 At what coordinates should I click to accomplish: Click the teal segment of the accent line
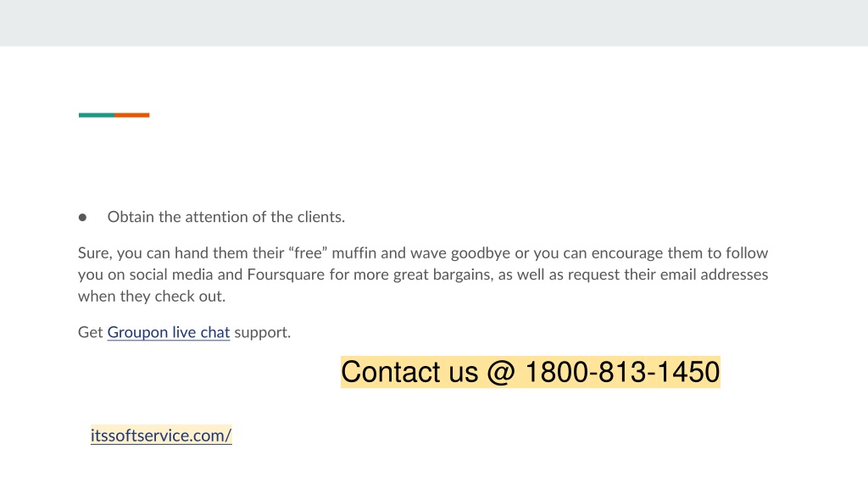pos(97,115)
